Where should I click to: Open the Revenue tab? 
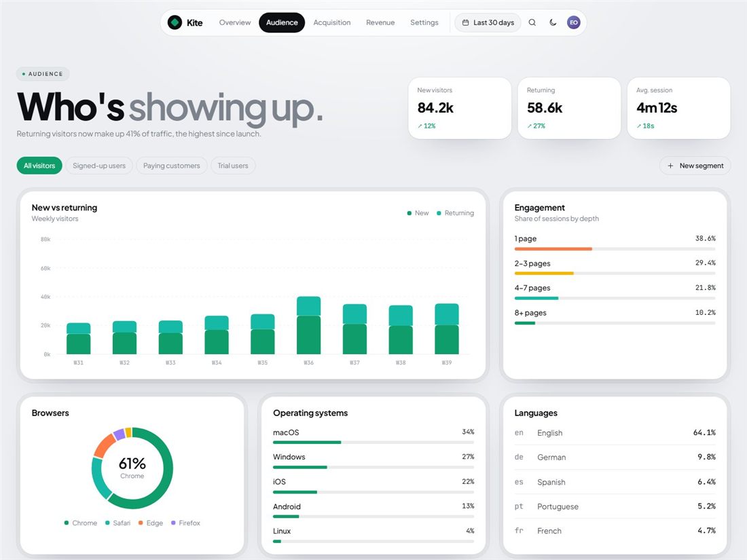380,22
